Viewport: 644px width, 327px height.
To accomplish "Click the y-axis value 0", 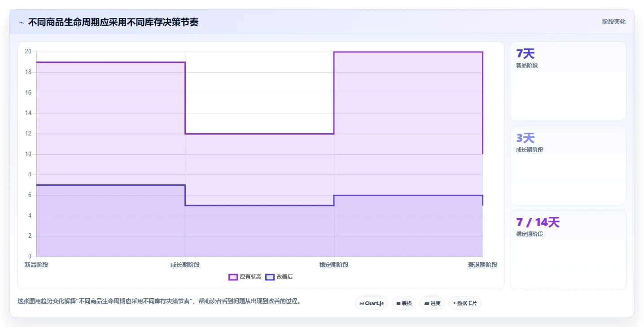I will 30,257.
